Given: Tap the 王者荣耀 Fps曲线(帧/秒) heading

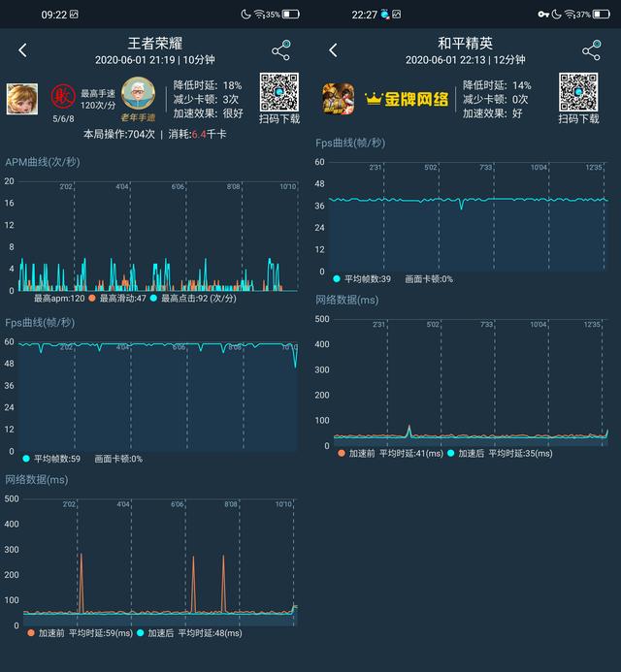Looking at the screenshot, I should click(x=40, y=322).
